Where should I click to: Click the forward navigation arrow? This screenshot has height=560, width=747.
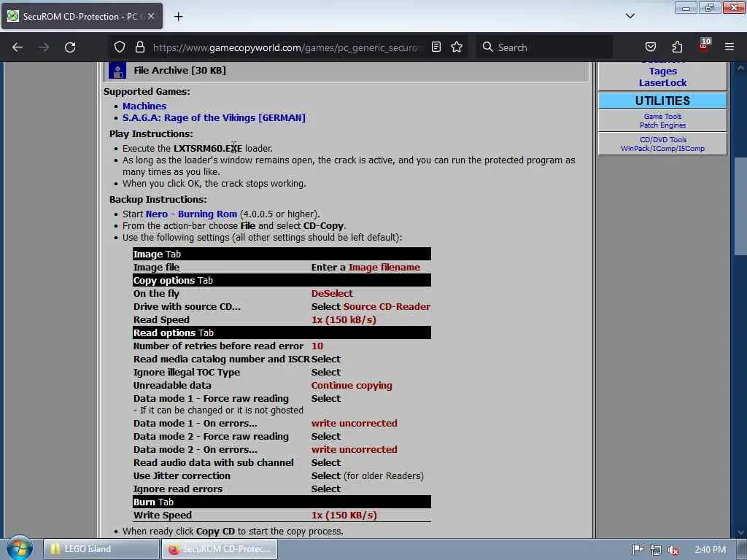coord(44,47)
